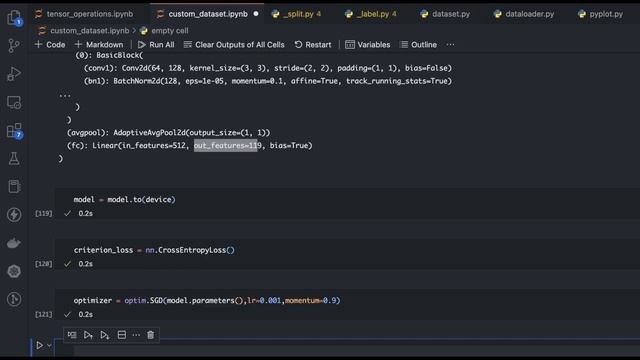This screenshot has width=640, height=360.
Task: Open the Variables panel
Action: pos(368,44)
